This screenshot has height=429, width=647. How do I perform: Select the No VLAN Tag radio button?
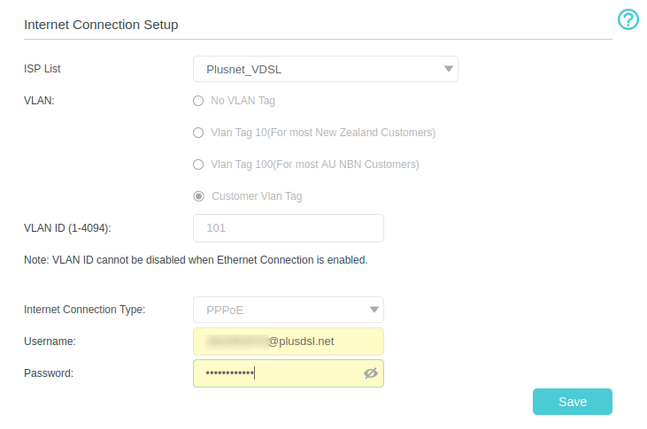[199, 101]
